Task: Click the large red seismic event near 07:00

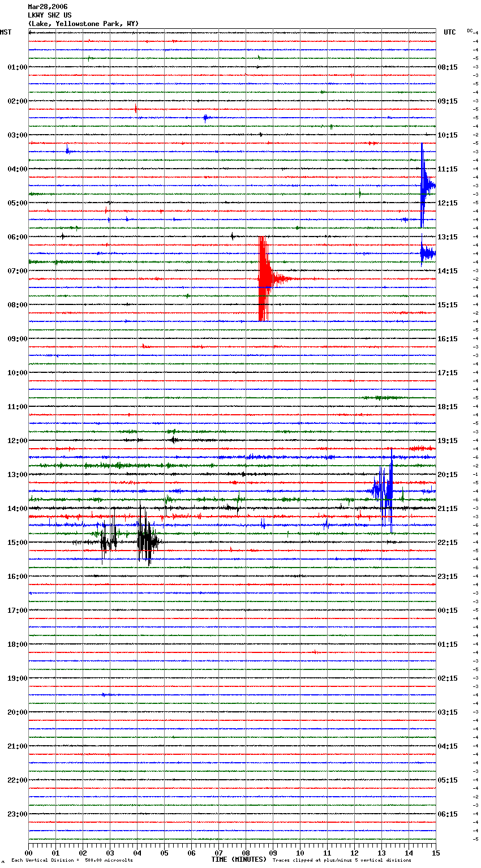Action: [266, 279]
